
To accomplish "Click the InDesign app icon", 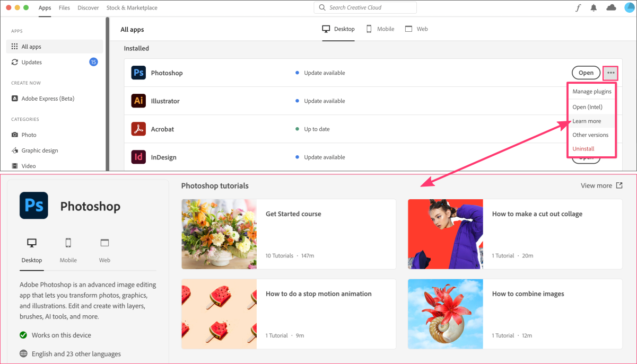I will (x=138, y=157).
